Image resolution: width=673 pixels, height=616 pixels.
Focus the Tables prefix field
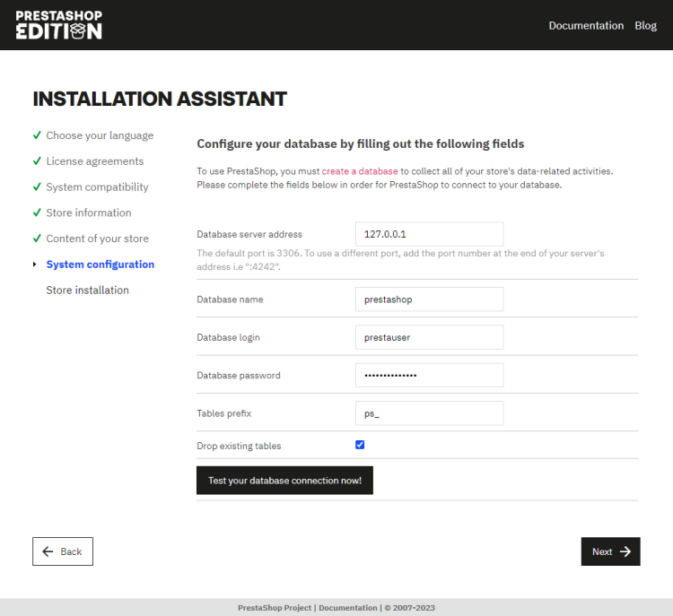429,413
